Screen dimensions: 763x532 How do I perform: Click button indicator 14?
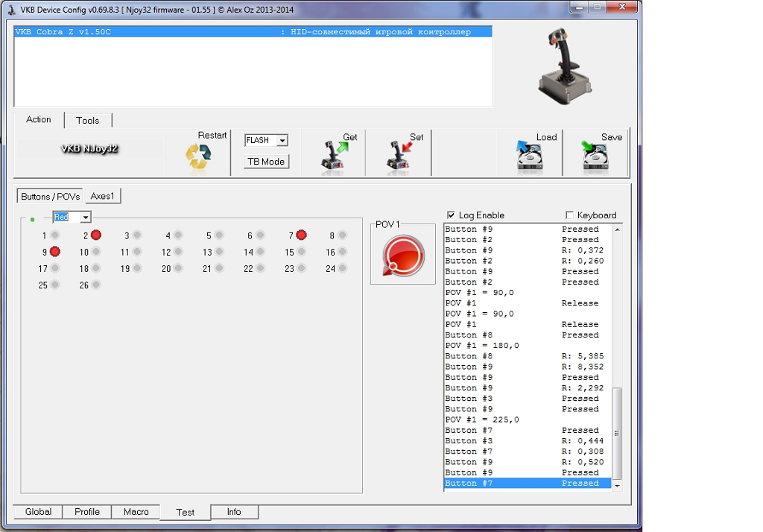260,252
